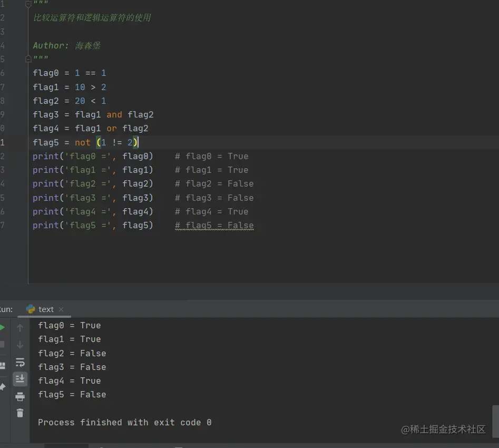This screenshot has height=448, width=499.
Task: Click the underlined '# flag5 = False' comment
Action: (x=214, y=226)
